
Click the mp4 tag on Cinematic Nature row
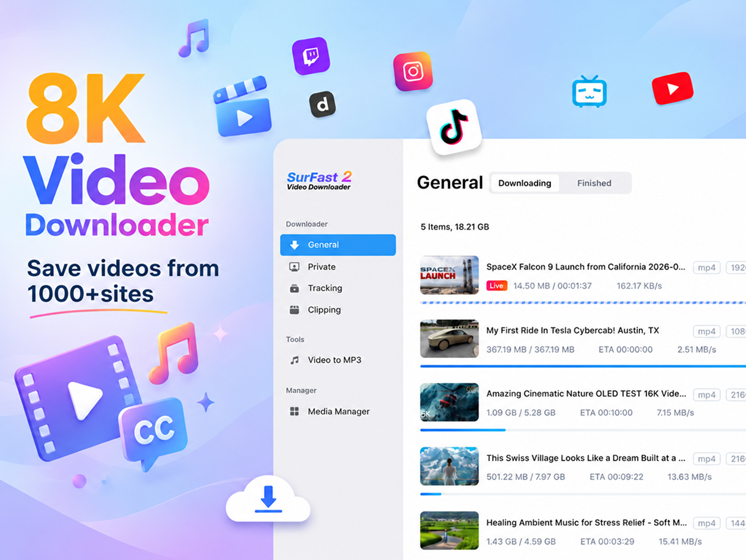tap(707, 395)
